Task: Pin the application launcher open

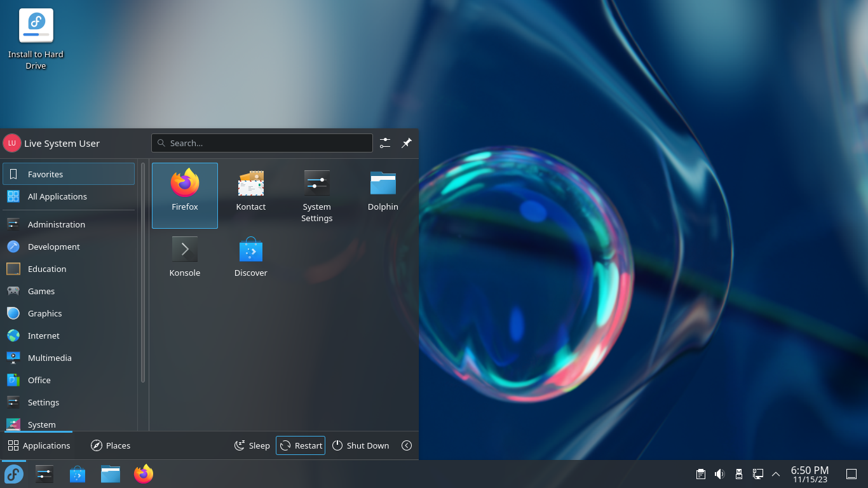Action: [x=407, y=143]
